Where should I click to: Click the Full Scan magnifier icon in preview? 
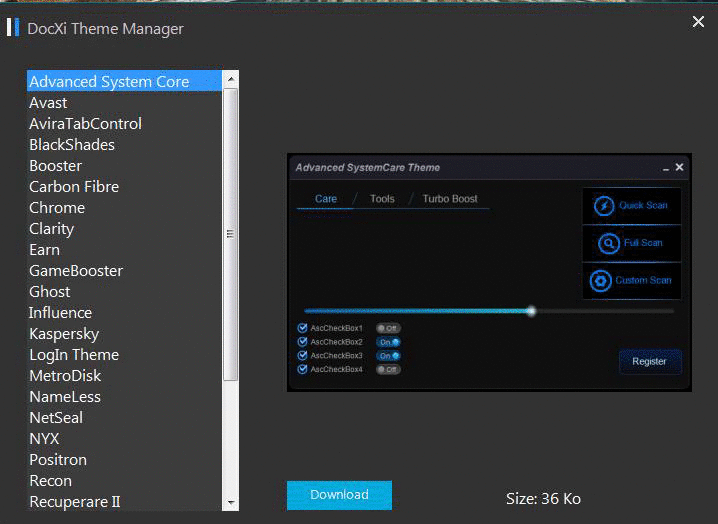click(x=609, y=243)
